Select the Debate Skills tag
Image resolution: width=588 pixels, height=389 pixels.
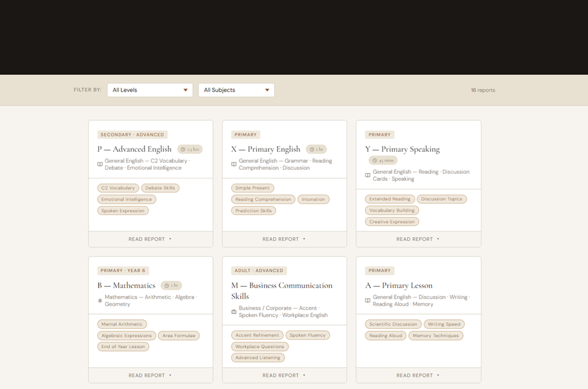coord(160,188)
